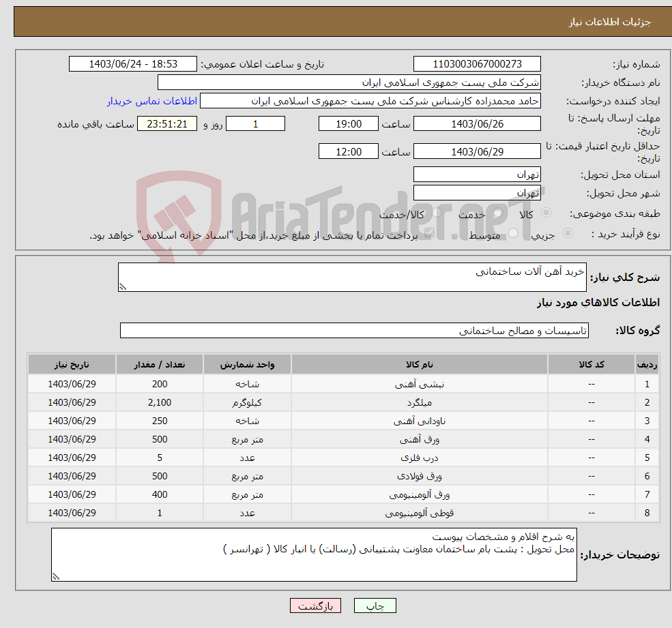
Task: Select the متوسط purchase type radio
Action: [x=512, y=233]
